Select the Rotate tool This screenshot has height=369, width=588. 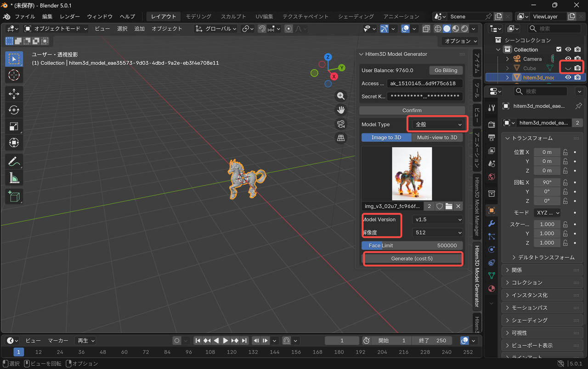(14, 110)
